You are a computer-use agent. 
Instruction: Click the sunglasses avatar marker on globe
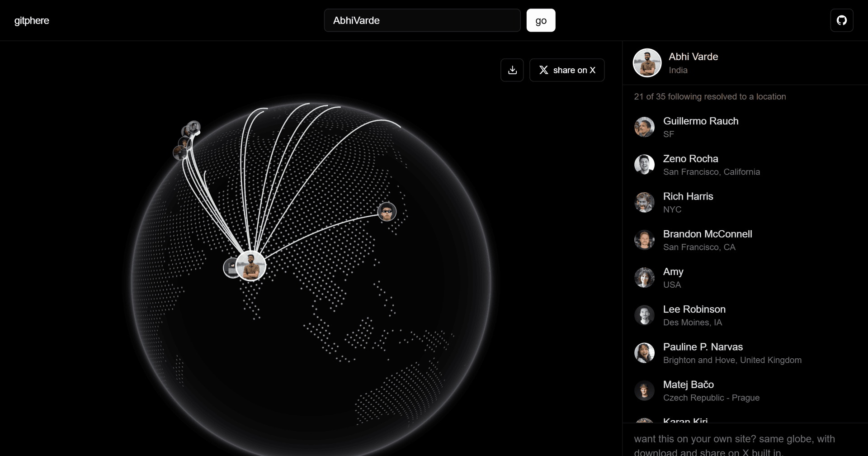(387, 212)
